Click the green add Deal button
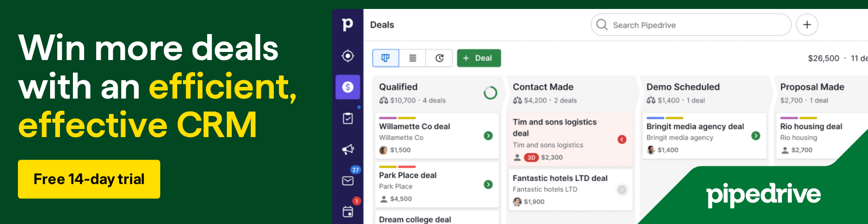Viewport: 868px width, 224px height. [478, 58]
